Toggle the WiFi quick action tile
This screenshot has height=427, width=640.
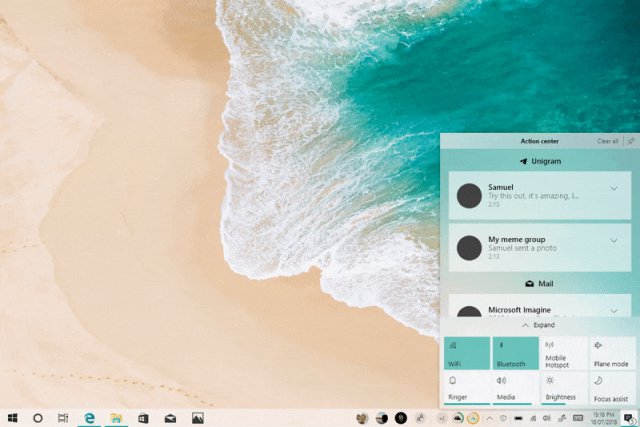(465, 353)
